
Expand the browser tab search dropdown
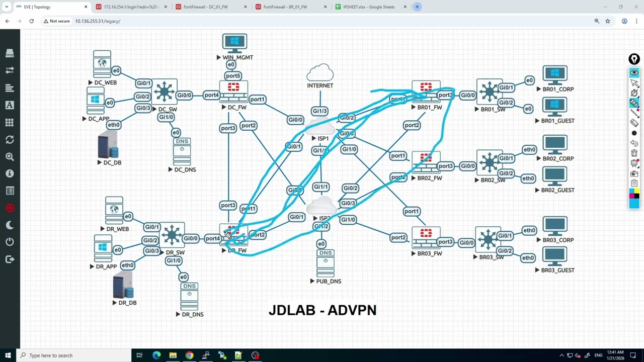click(7, 7)
